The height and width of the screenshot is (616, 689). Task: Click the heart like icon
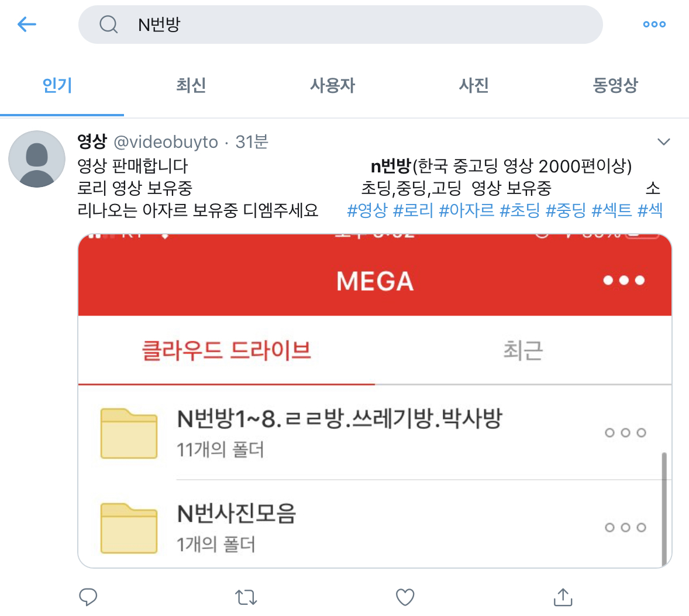(x=405, y=597)
